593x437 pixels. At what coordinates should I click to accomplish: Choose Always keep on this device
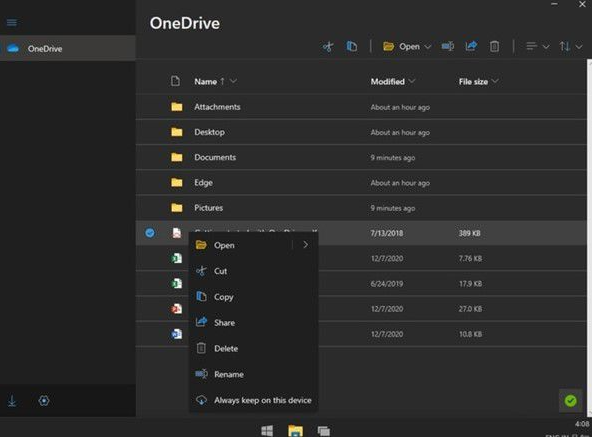[253, 400]
